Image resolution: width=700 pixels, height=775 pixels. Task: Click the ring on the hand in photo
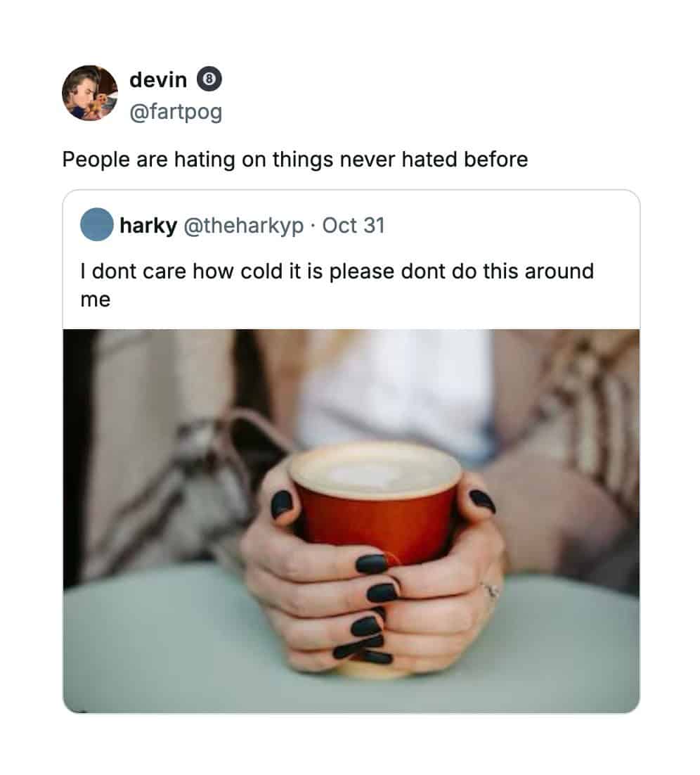(x=491, y=589)
